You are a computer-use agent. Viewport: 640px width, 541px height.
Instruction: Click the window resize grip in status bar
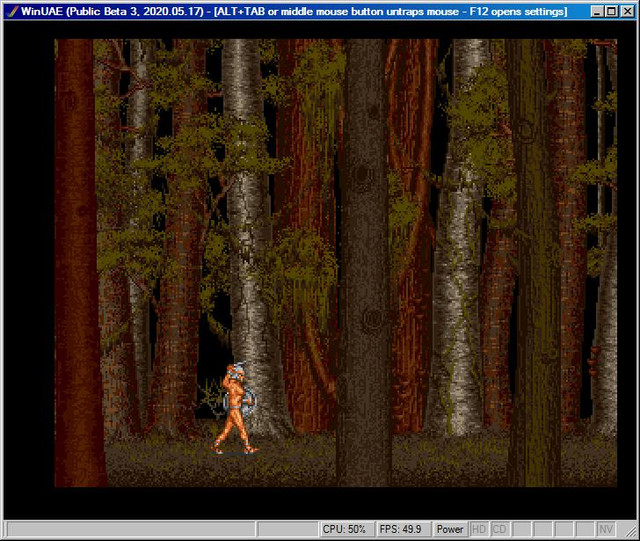[630, 530]
